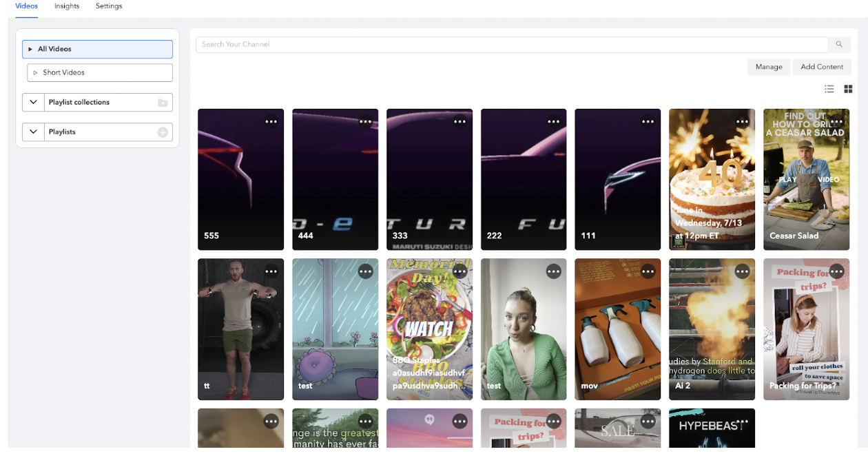This screenshot has height=456, width=868.
Task: Expand the Short Videos section
Action: pos(35,72)
